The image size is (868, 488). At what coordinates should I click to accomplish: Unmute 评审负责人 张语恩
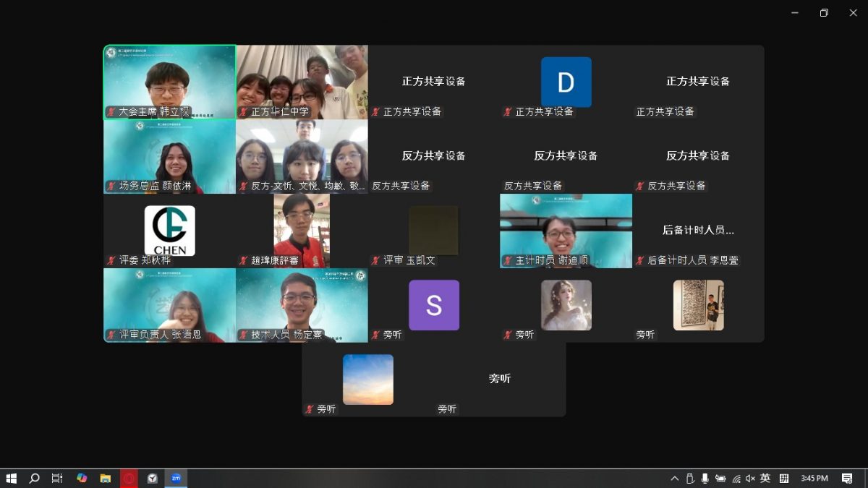[110, 335]
